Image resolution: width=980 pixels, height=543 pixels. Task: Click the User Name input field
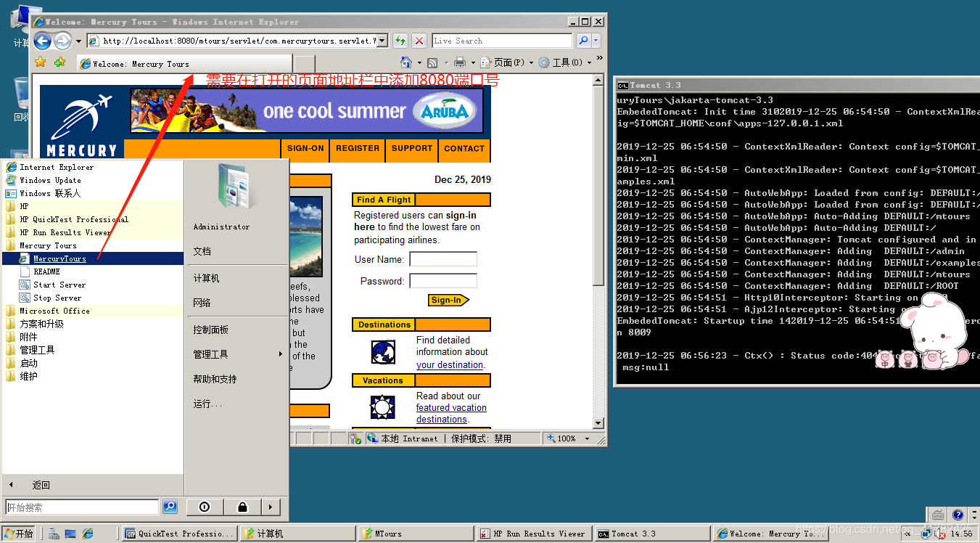[443, 259]
